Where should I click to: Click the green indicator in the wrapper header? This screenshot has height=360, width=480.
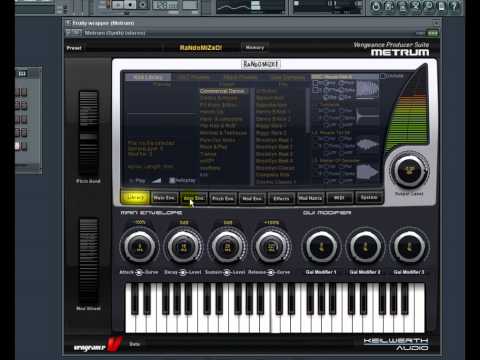(433, 33)
